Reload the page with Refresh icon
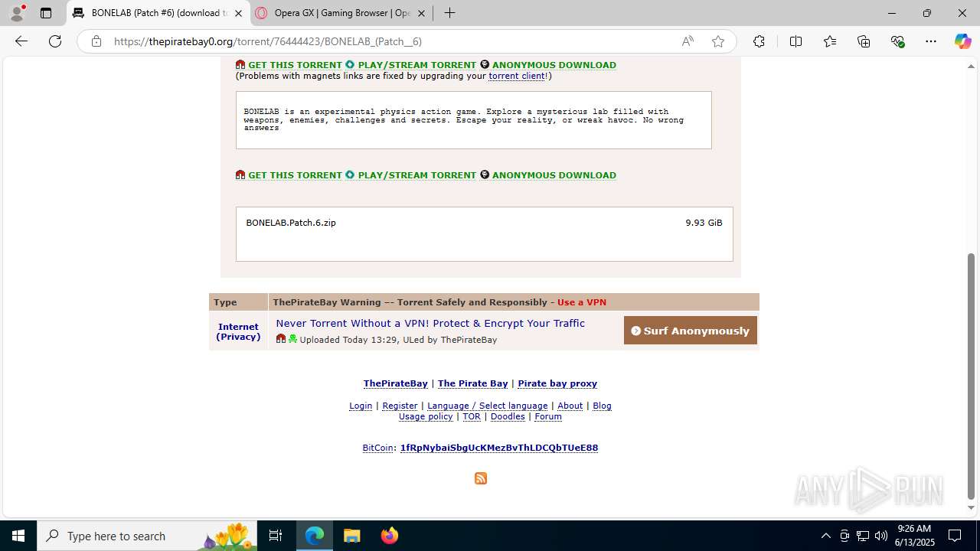Screen dimensions: 980x551 [x=55, y=41]
